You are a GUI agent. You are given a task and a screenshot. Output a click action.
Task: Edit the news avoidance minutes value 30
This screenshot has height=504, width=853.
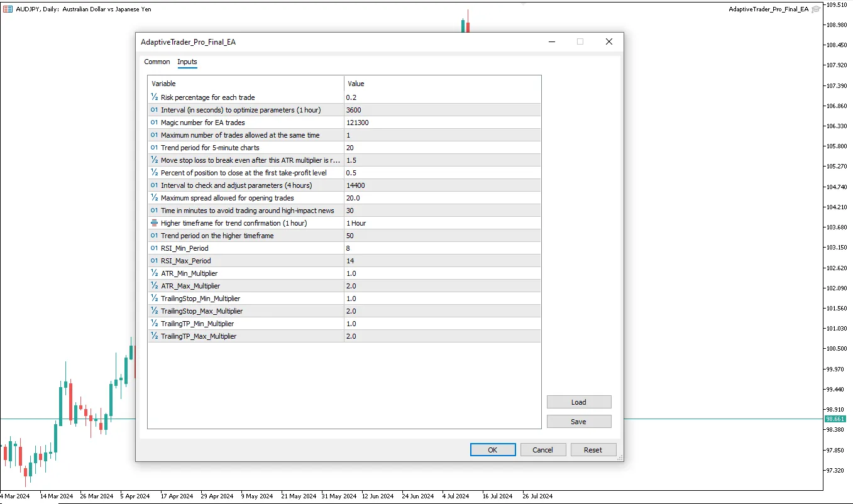coord(443,211)
